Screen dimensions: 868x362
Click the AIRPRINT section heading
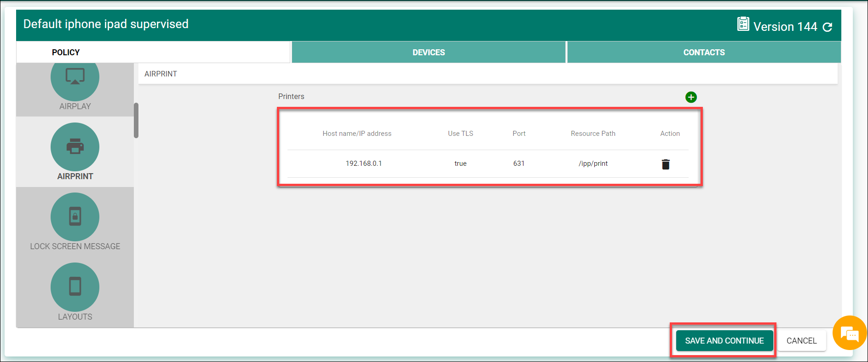(x=161, y=74)
